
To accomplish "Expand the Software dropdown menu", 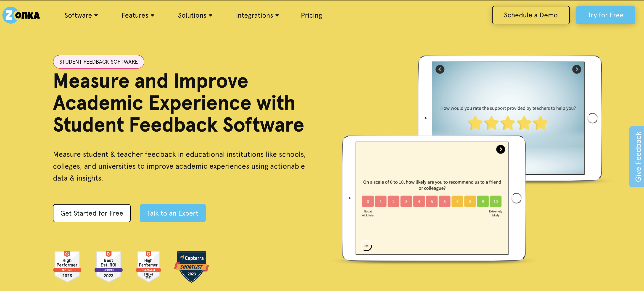I will [80, 15].
